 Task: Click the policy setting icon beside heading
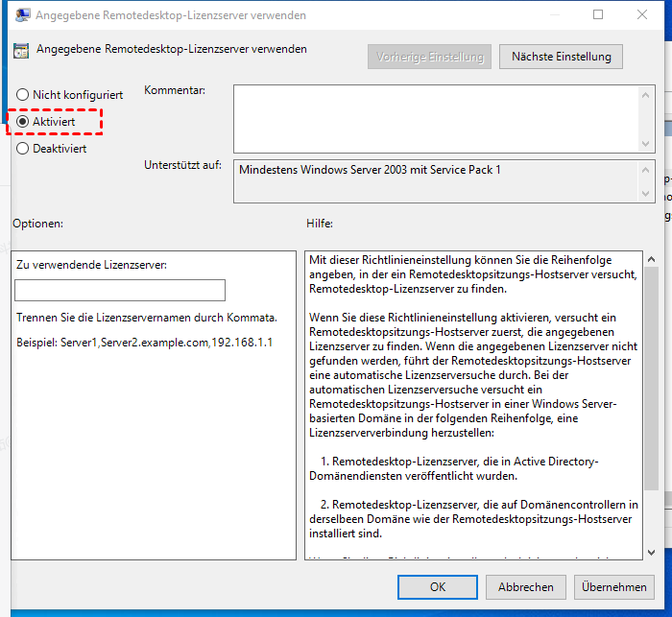coord(21,51)
